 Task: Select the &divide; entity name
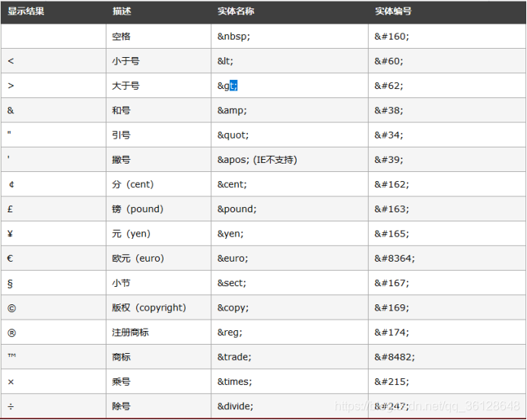[x=235, y=406]
